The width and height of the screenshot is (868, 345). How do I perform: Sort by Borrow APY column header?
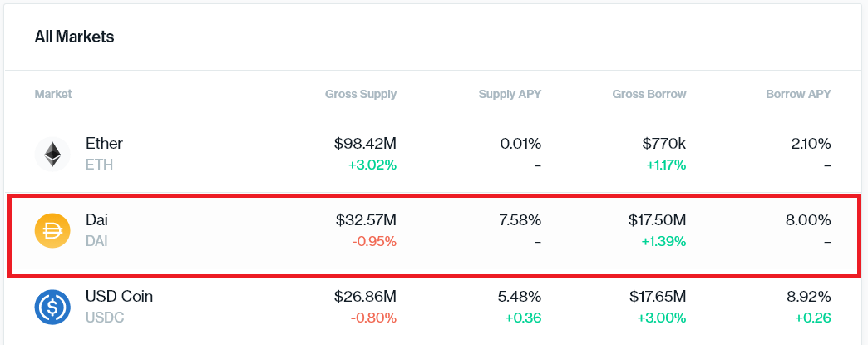pyautogui.click(x=798, y=94)
